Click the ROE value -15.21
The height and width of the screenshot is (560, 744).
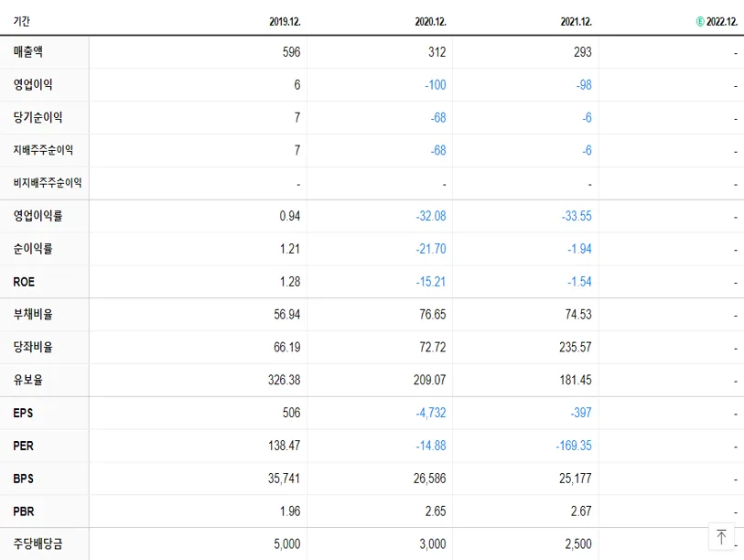tap(431, 282)
